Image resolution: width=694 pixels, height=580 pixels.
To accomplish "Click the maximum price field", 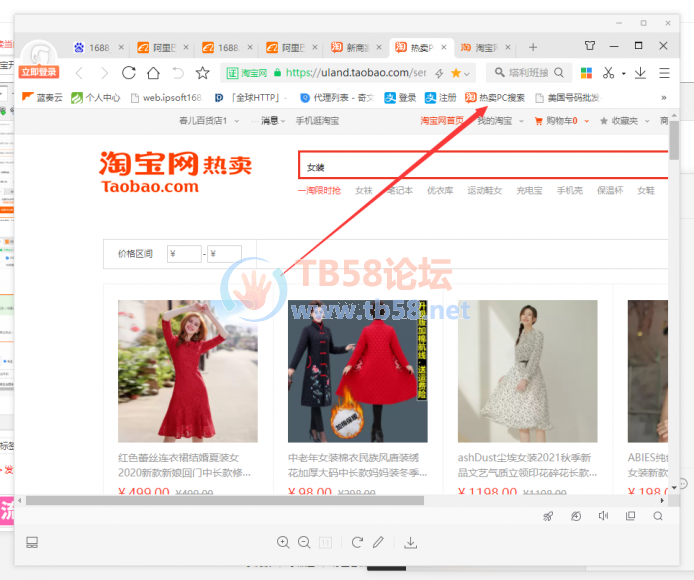I will (224, 254).
